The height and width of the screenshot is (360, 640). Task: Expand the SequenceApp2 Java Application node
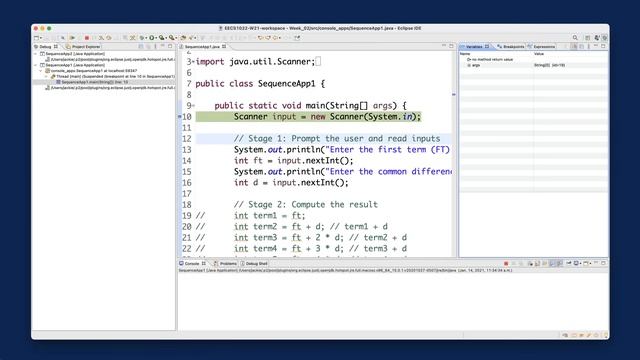click(x=36, y=53)
